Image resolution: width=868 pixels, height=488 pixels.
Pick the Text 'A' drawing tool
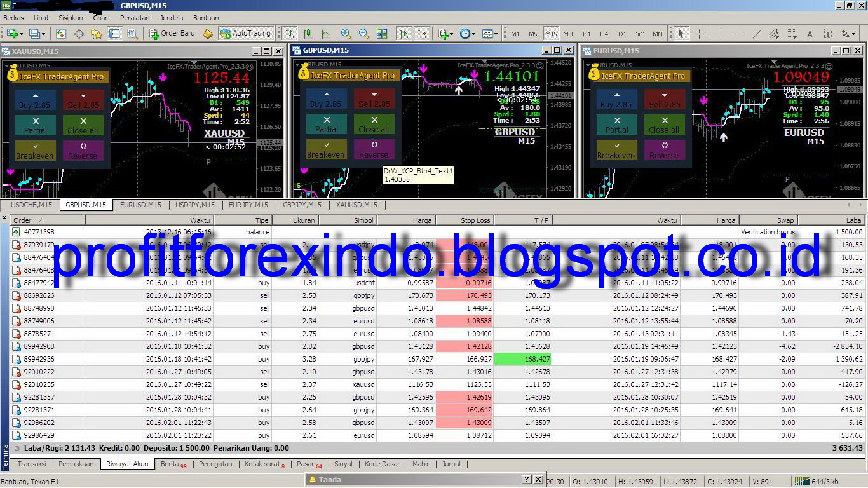click(x=810, y=34)
